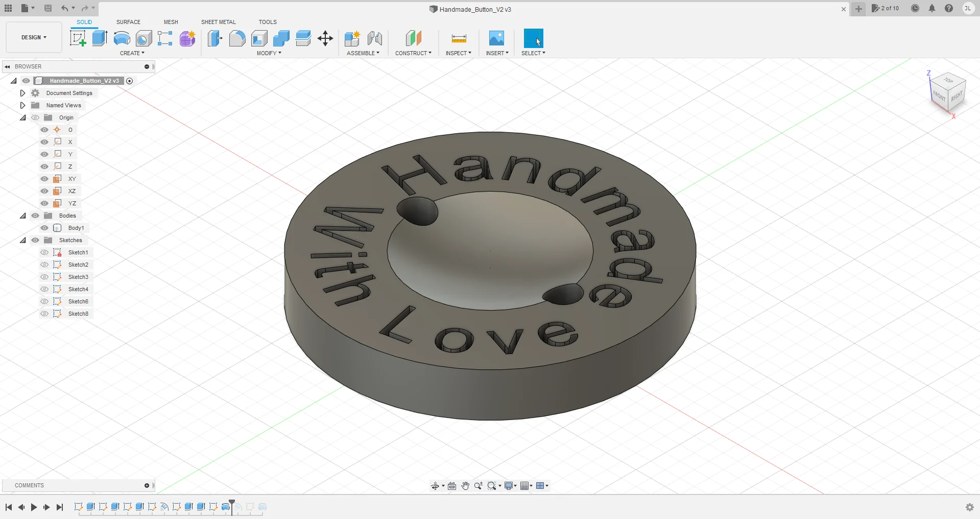Switch to the SHEET METAL tab
The image size is (980, 519).
(218, 22)
